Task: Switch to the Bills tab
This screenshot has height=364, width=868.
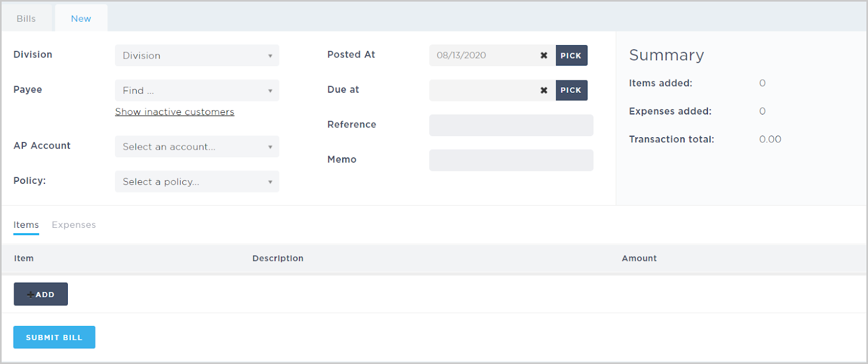Action: (26, 18)
